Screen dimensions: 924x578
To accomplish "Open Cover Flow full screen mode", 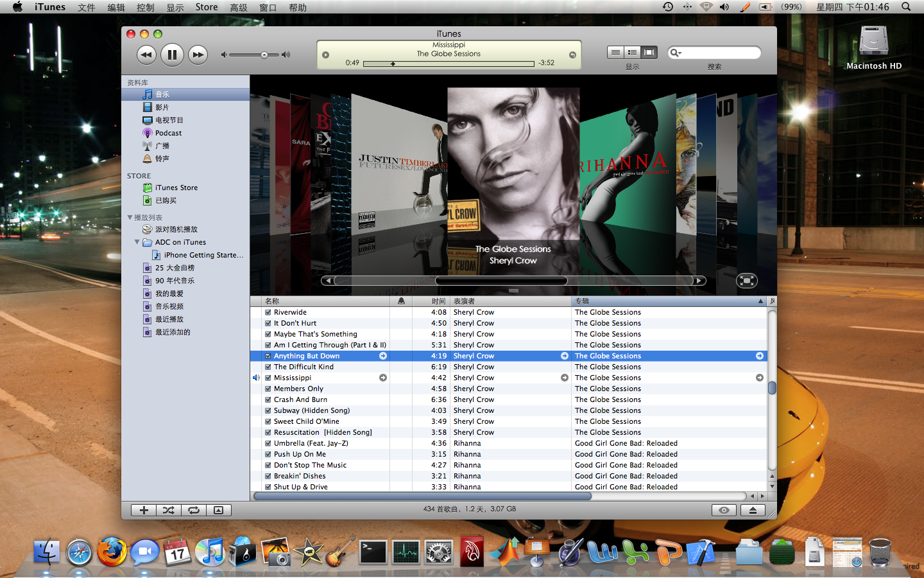I will tap(746, 281).
